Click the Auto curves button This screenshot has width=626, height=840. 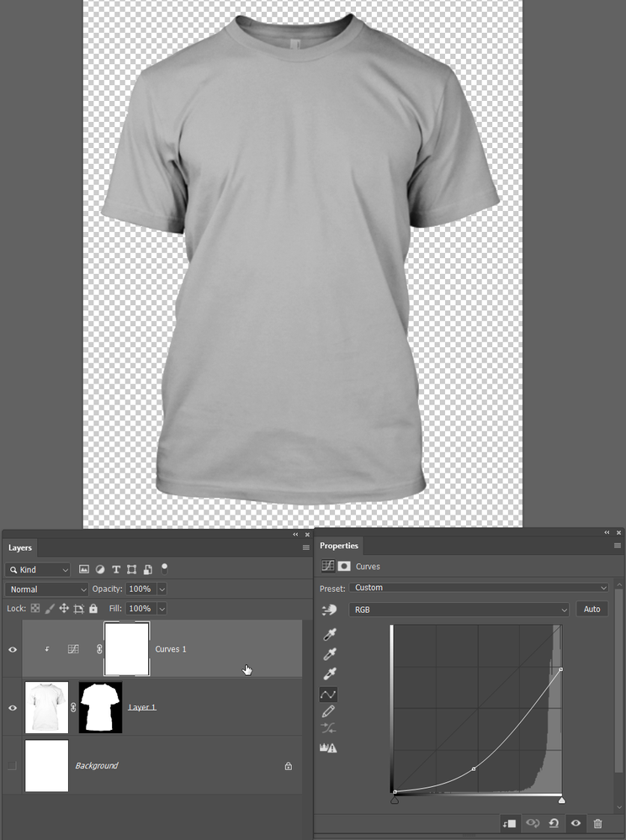click(592, 609)
